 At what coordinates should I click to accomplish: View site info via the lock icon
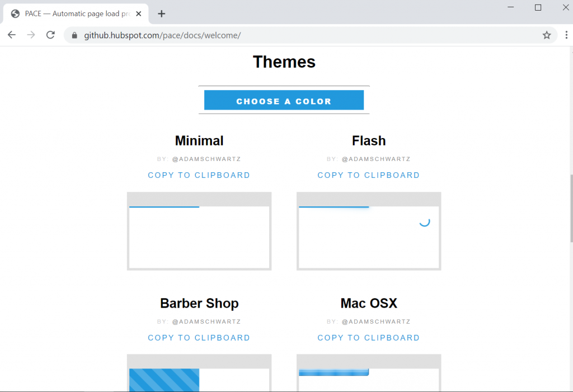coord(74,35)
